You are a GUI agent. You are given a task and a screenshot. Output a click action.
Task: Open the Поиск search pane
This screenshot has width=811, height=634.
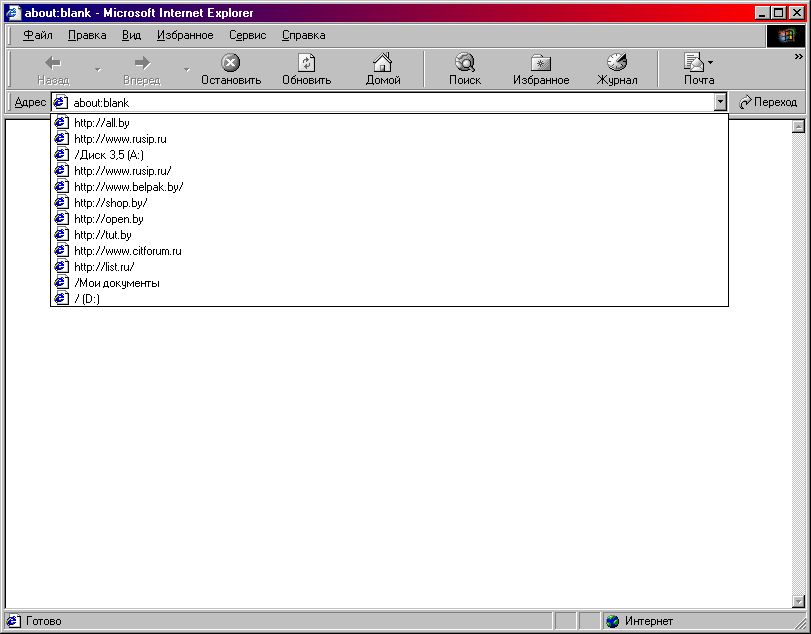coord(465,69)
